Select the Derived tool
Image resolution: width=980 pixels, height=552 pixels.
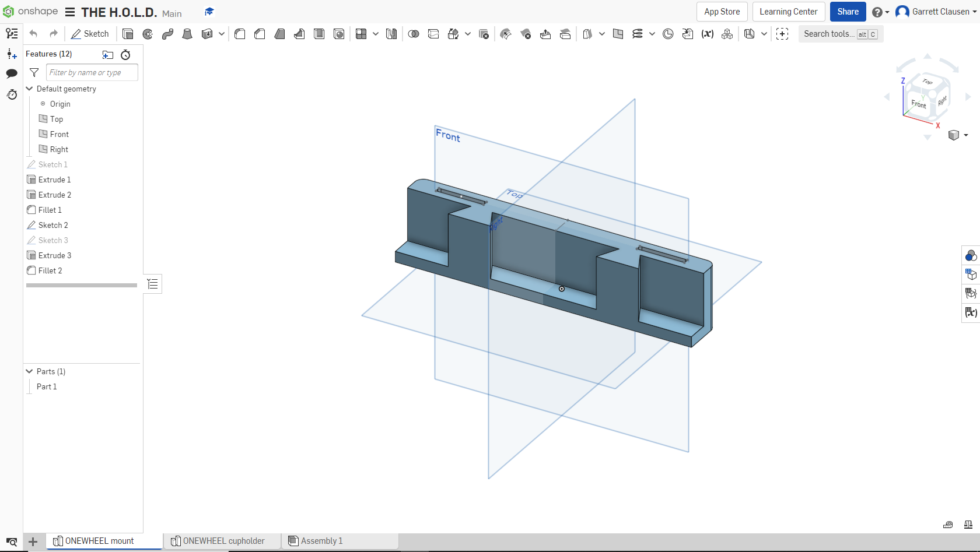pos(688,34)
